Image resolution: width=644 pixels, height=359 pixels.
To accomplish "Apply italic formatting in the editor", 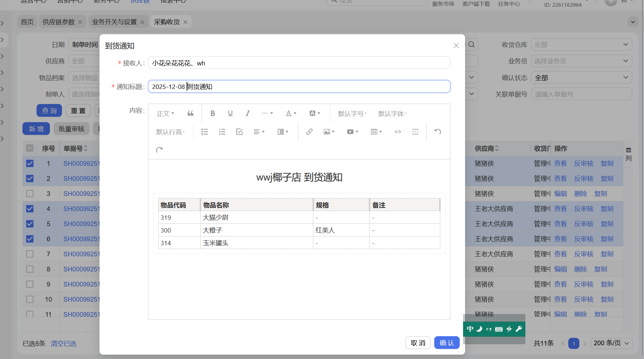I will coord(248,113).
